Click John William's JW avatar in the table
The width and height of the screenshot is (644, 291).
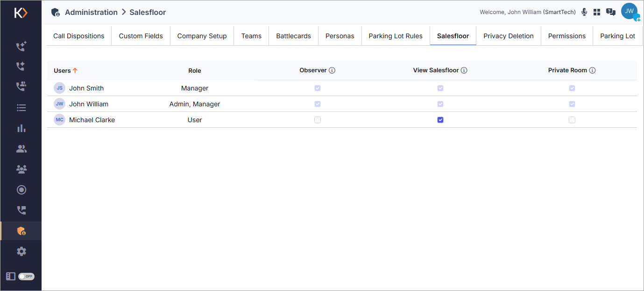pos(59,104)
